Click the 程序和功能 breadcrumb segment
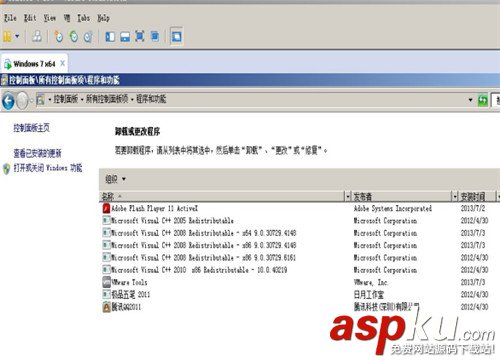The height and width of the screenshot is (361, 500). [x=151, y=99]
